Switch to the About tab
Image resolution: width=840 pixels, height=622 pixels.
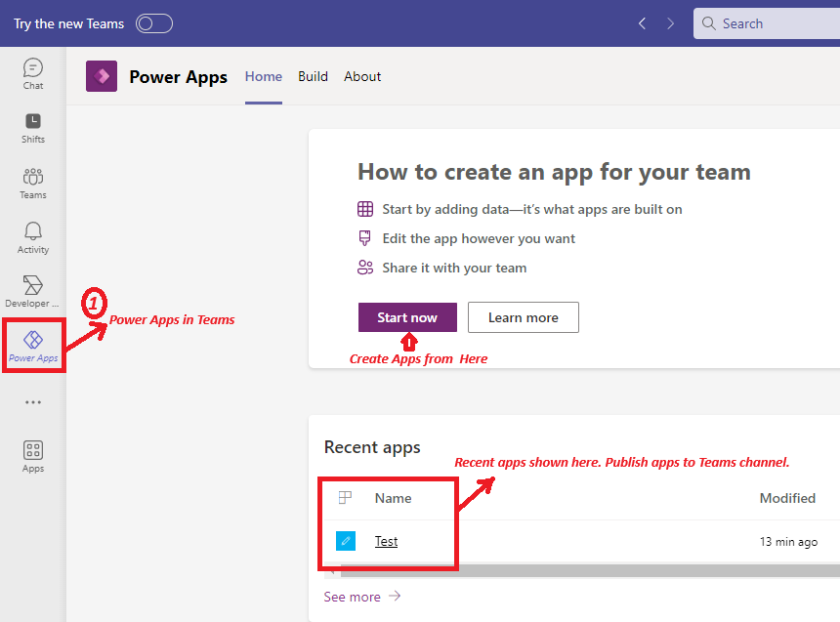[362, 76]
